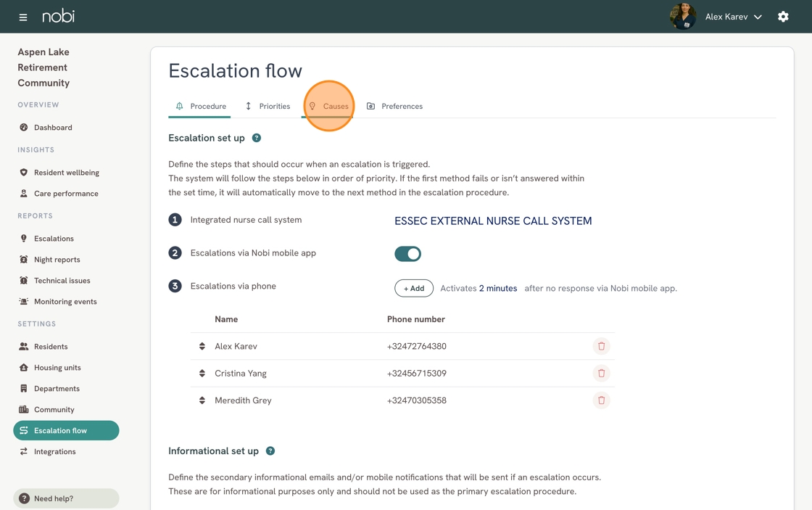This screenshot has height=510, width=812.
Task: Click the 2 minutes activation delay link
Action: (x=498, y=288)
